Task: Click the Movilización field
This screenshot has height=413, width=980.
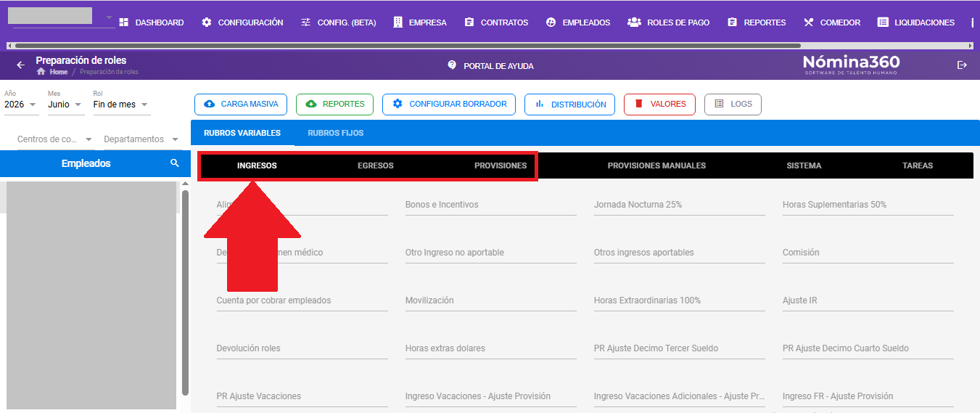Action: (490, 300)
